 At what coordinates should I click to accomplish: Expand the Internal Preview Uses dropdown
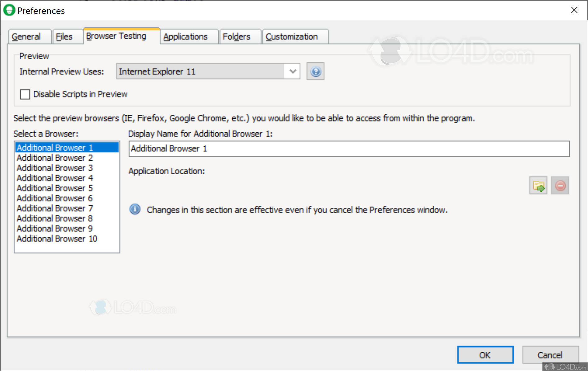click(x=292, y=71)
